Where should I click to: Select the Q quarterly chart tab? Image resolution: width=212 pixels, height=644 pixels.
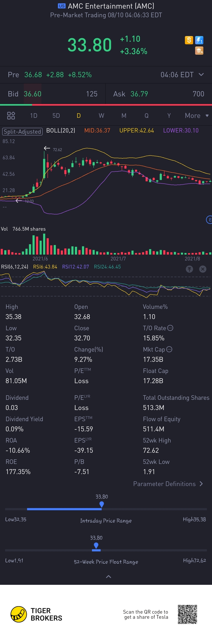146,115
